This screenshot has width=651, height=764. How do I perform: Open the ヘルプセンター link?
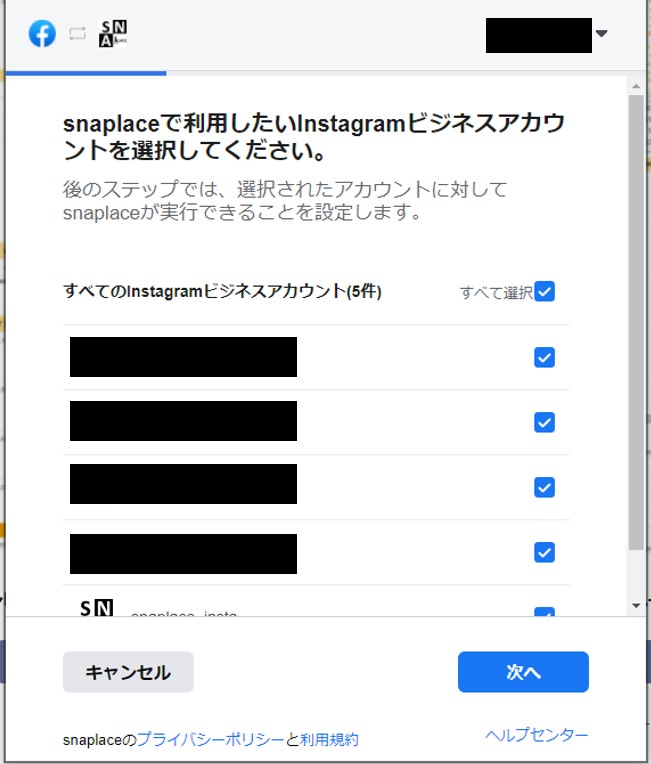[536, 735]
